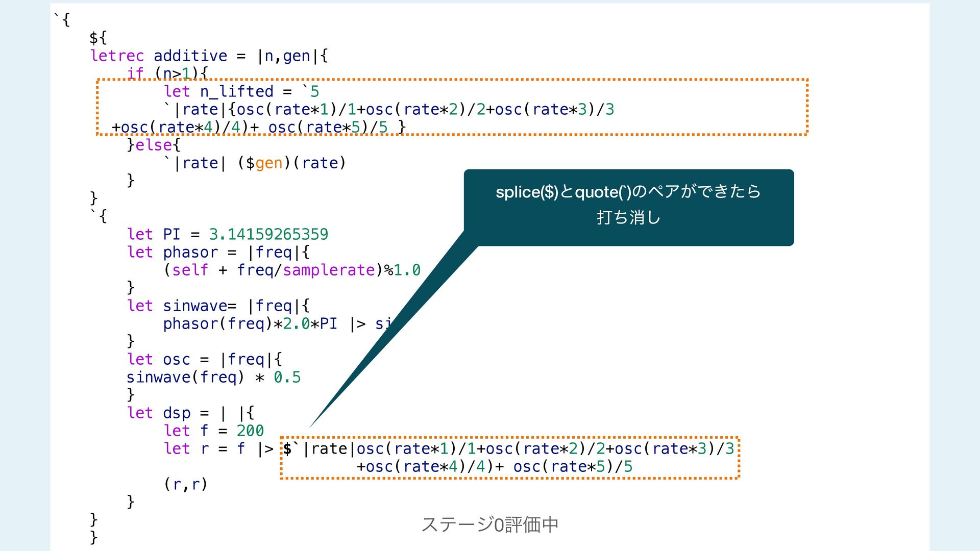The height and width of the screenshot is (551, 980).
Task: Click the '200' frequency value
Action: pos(250,431)
